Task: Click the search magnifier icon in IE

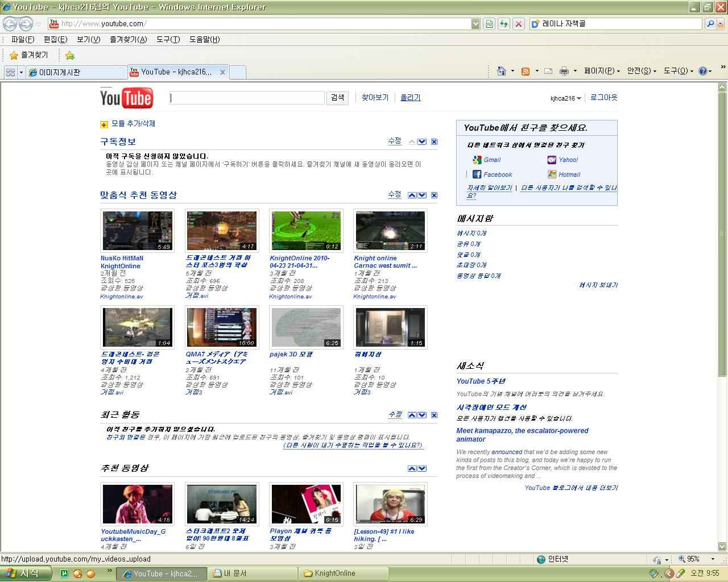Action: tap(710, 23)
